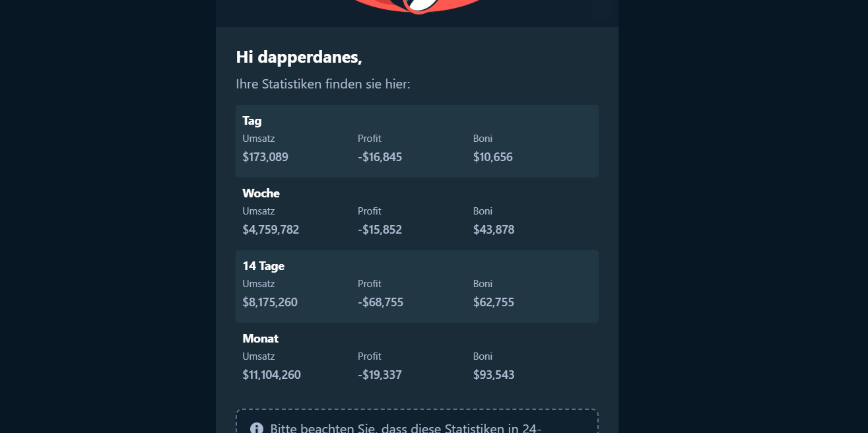Click the 14 Tage Boni value $62,755

coord(494,302)
